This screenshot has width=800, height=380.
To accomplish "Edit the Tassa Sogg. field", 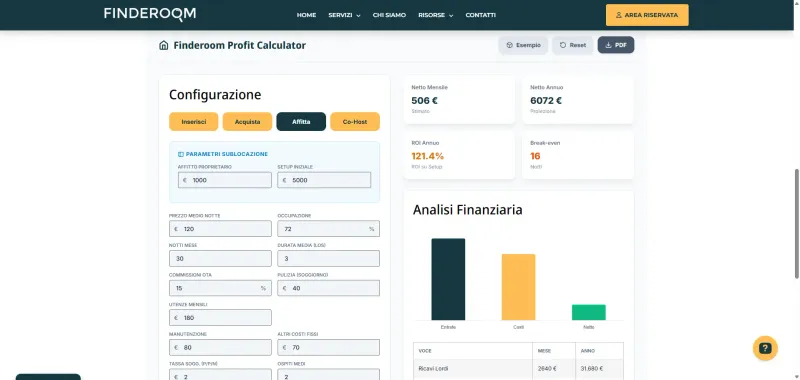I will click(x=220, y=374).
